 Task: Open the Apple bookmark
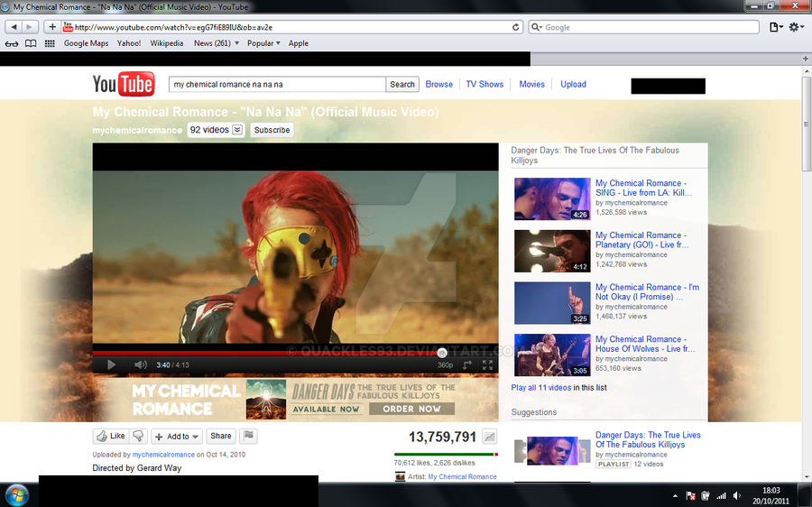pos(299,43)
